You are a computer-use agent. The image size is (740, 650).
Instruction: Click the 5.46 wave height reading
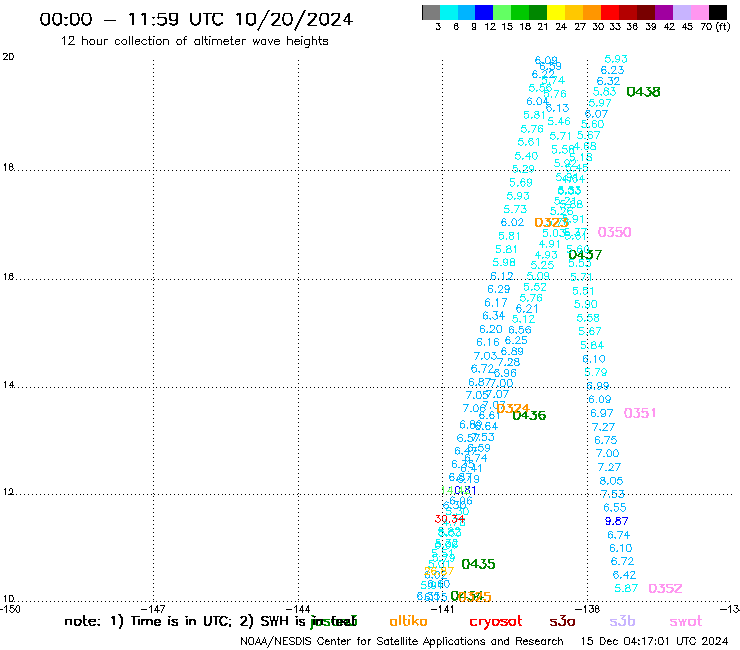coord(559,122)
